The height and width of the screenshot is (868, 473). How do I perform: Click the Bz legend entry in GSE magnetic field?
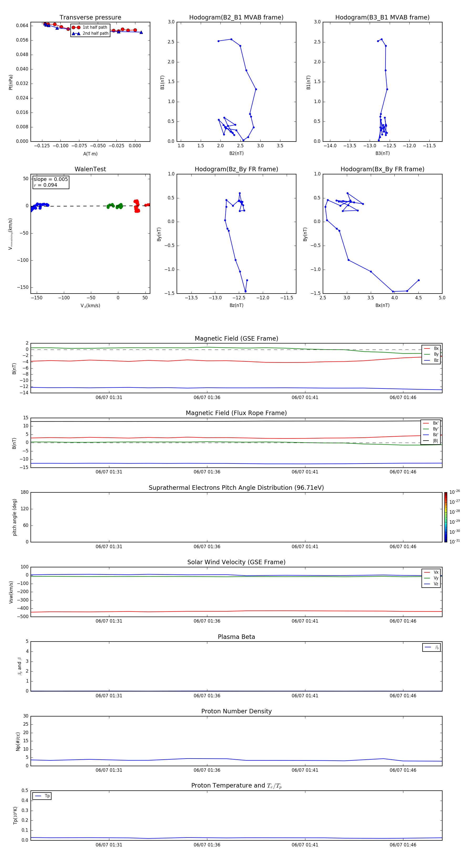pyautogui.click(x=431, y=361)
